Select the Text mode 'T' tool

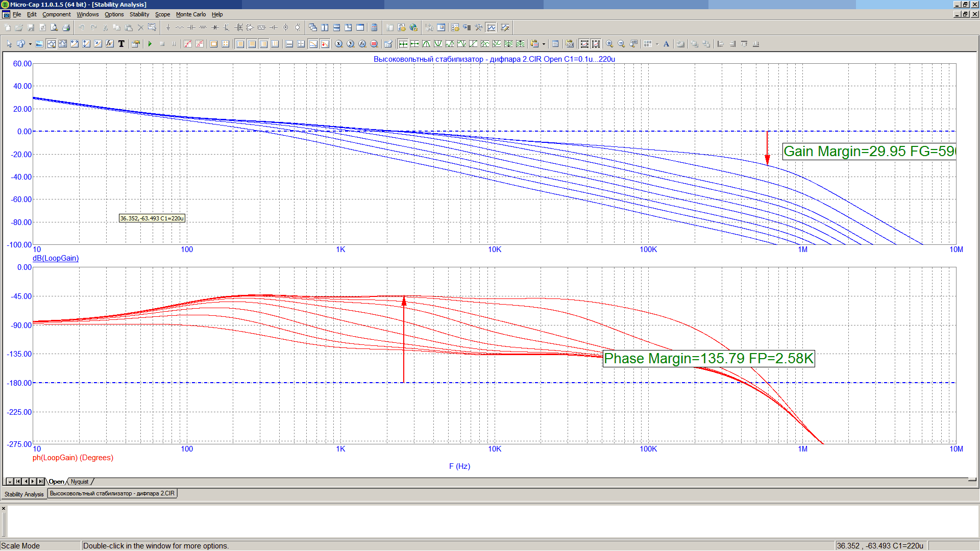coord(121,44)
